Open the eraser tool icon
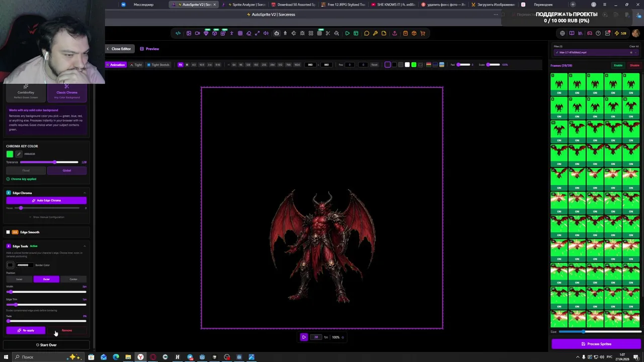 click(x=249, y=33)
